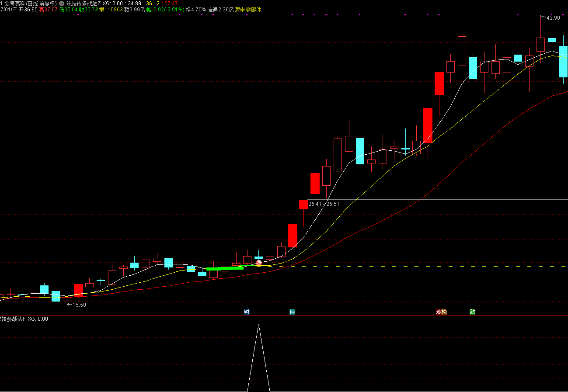Click the change value 幅-0.92(-2.51%)
Viewport: 568px width, 392px height.
click(x=165, y=10)
